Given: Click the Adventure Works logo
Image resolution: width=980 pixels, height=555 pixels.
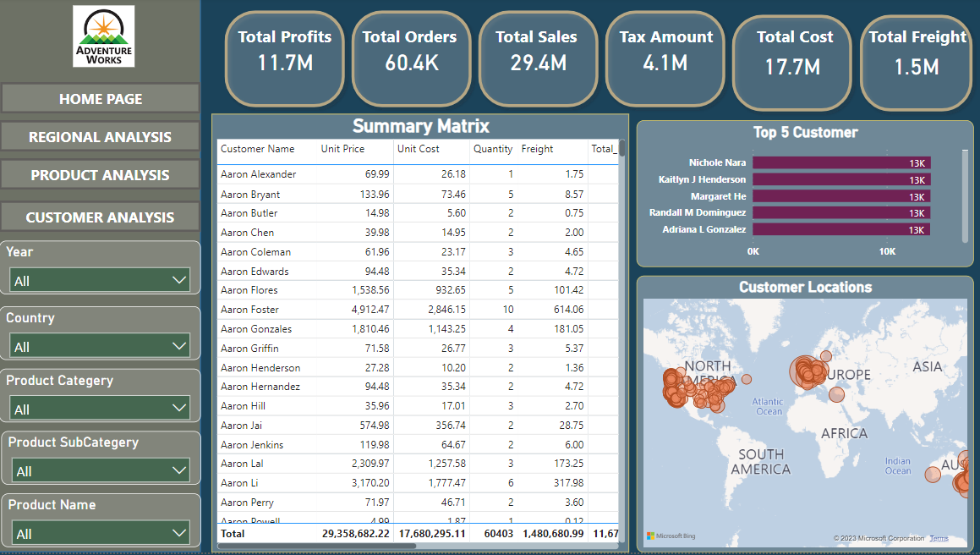Looking at the screenshot, I should (x=103, y=36).
